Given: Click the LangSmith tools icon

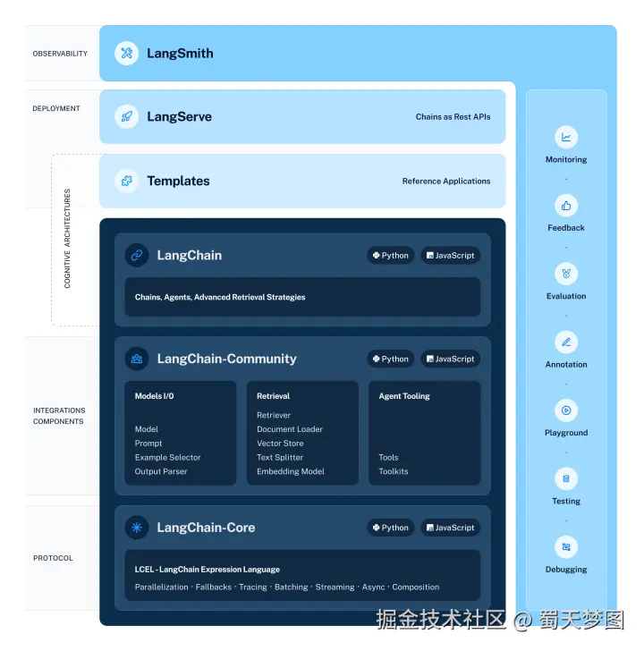Looking at the screenshot, I should coord(127,53).
